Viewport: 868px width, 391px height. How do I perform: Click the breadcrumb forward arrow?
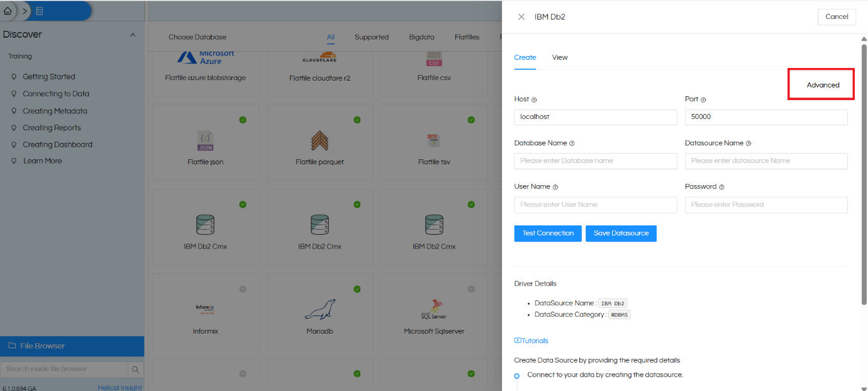[24, 11]
